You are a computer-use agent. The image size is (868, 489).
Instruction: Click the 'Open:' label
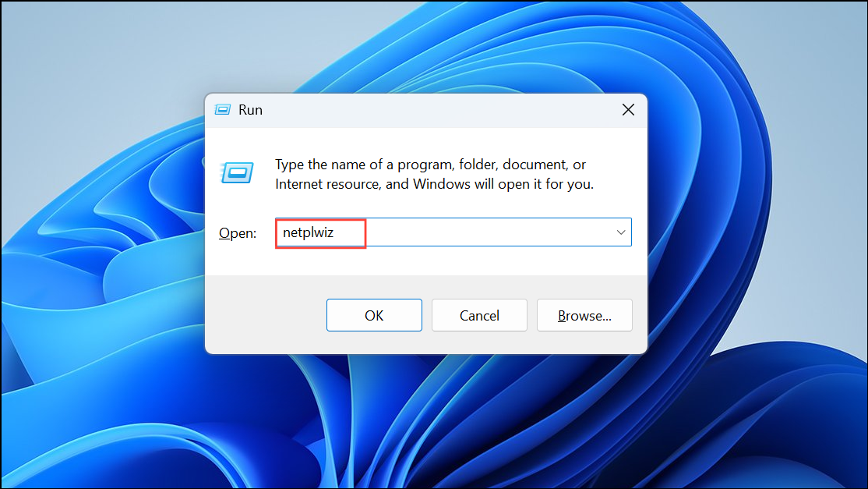[238, 233]
